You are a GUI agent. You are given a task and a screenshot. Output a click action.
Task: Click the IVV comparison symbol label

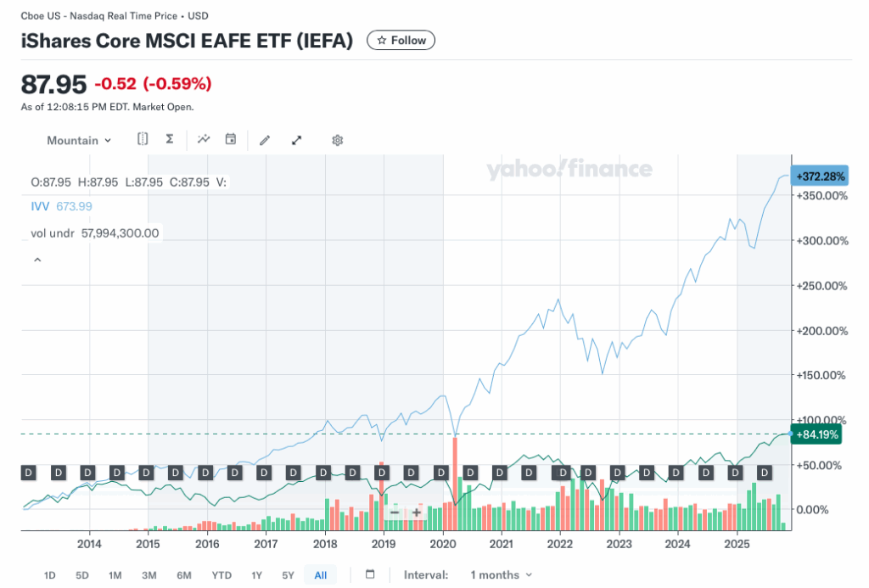tap(40, 206)
